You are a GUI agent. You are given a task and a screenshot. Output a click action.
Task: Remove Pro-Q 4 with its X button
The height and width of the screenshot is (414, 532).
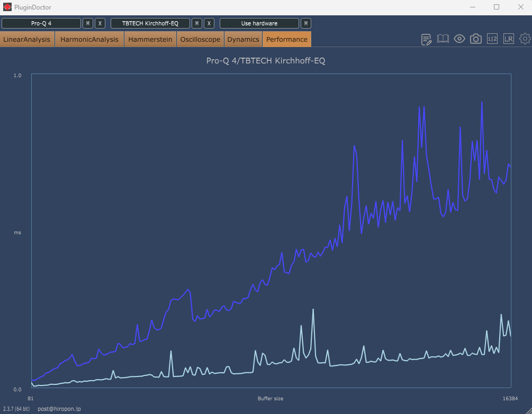click(100, 23)
